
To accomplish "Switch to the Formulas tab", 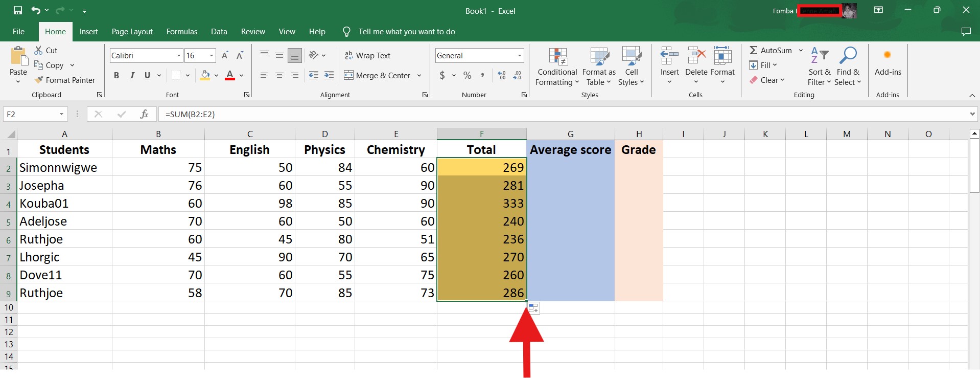I will pos(181,32).
